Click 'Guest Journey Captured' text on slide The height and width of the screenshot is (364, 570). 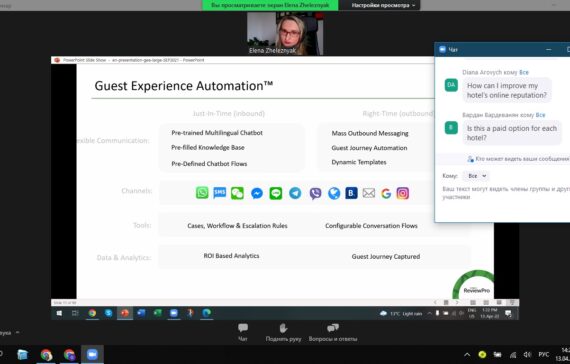pyautogui.click(x=386, y=256)
